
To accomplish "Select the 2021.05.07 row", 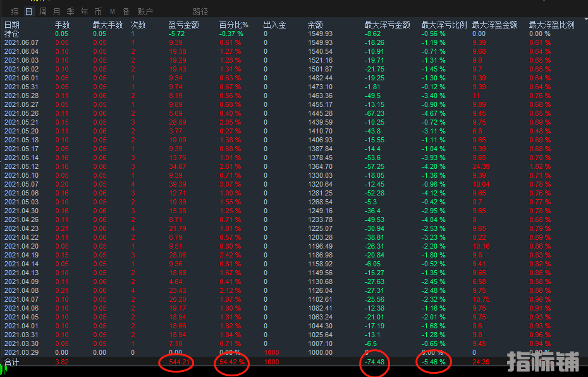I will (294, 184).
